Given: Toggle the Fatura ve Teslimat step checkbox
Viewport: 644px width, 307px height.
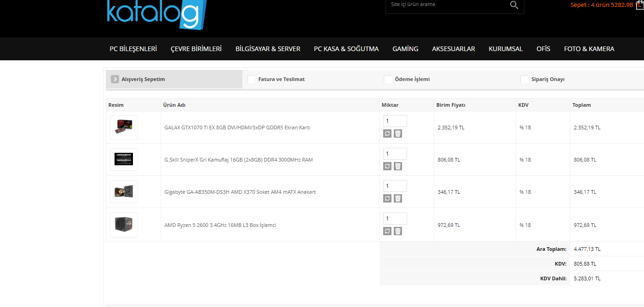Looking at the screenshot, I should 252,79.
